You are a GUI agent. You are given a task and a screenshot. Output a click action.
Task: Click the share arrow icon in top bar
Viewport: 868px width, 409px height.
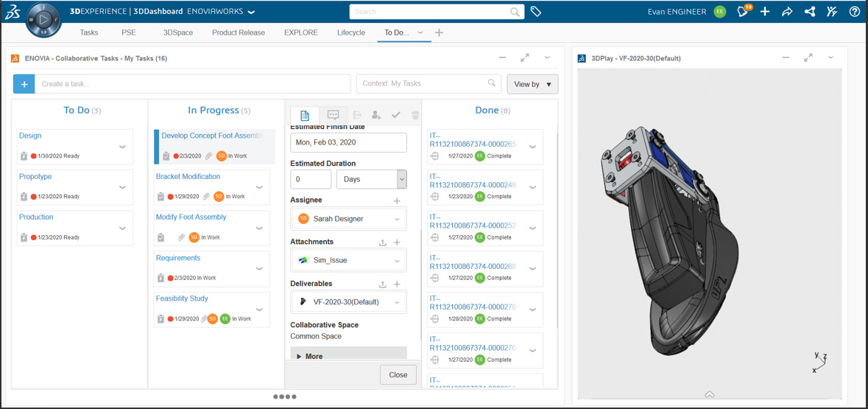point(787,12)
